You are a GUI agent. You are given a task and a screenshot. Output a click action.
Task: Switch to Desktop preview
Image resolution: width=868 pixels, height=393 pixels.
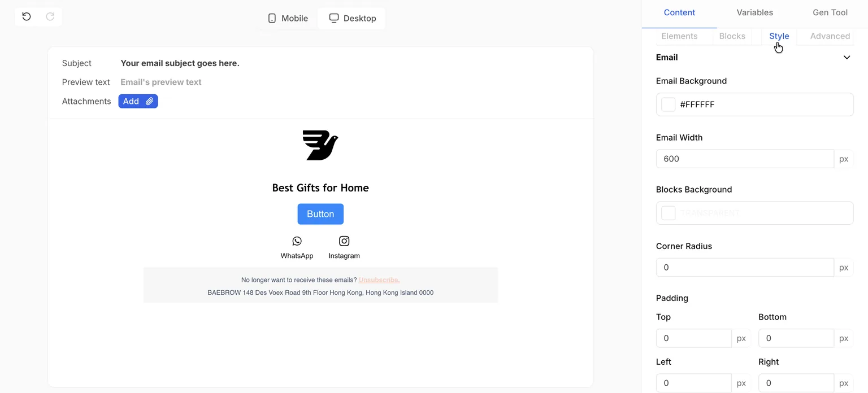click(x=352, y=18)
